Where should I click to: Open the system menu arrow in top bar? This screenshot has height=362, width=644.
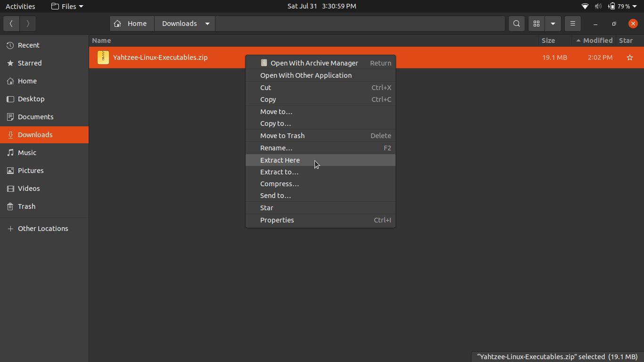coord(635,6)
